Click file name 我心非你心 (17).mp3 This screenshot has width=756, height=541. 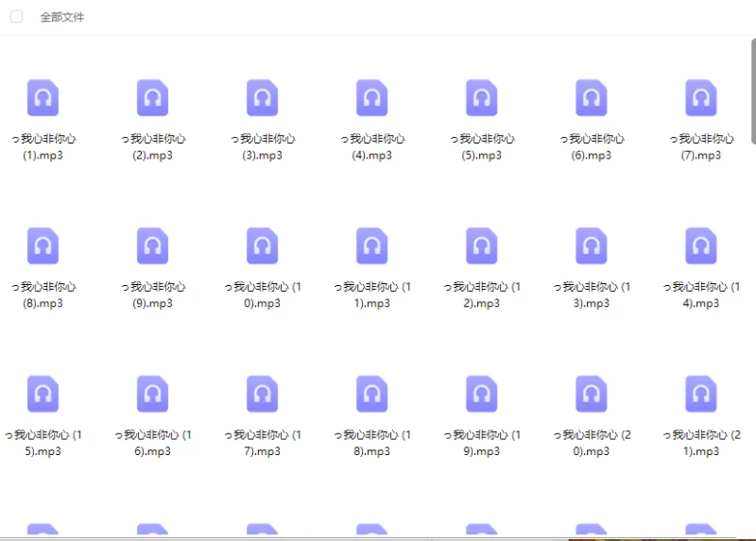tap(263, 443)
